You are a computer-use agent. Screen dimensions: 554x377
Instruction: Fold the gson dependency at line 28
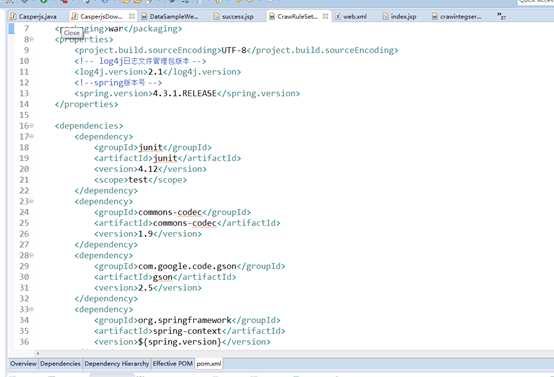click(32, 255)
